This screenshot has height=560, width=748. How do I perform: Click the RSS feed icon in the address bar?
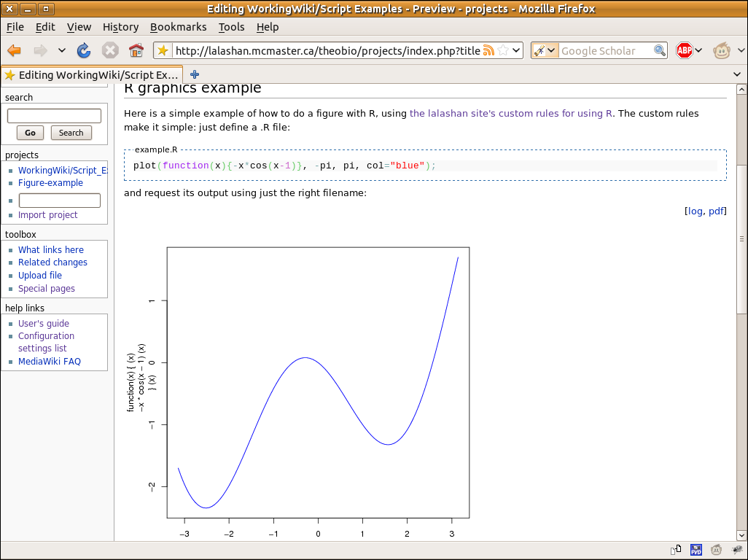point(488,51)
